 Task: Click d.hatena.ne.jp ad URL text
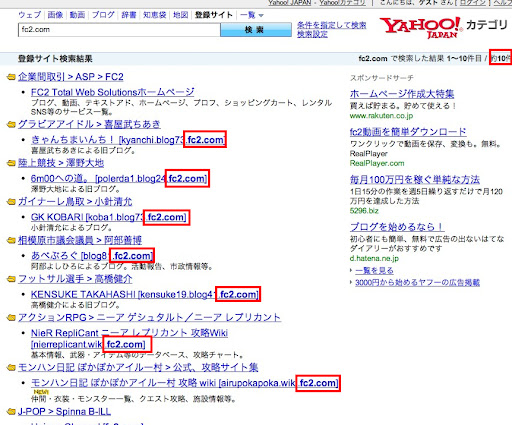374,258
